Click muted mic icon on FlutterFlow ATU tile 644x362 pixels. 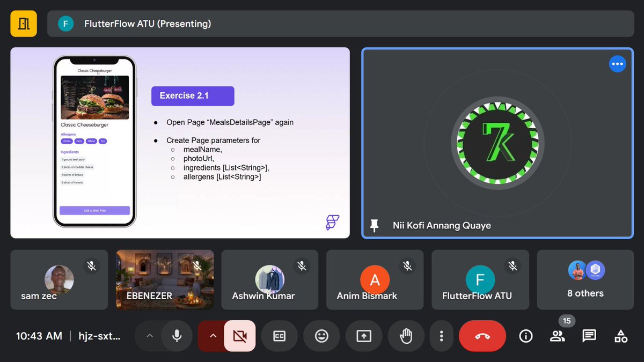(513, 265)
